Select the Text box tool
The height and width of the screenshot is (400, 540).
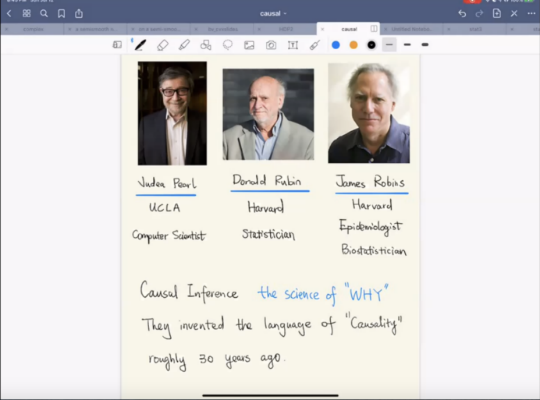[x=293, y=45]
